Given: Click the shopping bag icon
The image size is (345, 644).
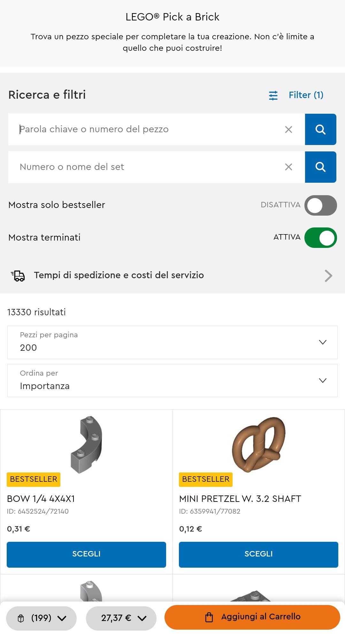Looking at the screenshot, I should pyautogui.click(x=209, y=617).
